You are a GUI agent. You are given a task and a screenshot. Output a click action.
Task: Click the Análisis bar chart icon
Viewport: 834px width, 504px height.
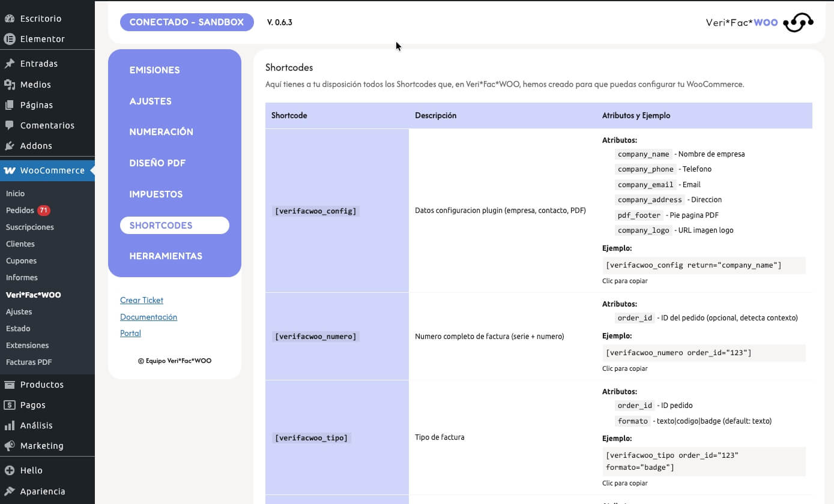coord(10,425)
